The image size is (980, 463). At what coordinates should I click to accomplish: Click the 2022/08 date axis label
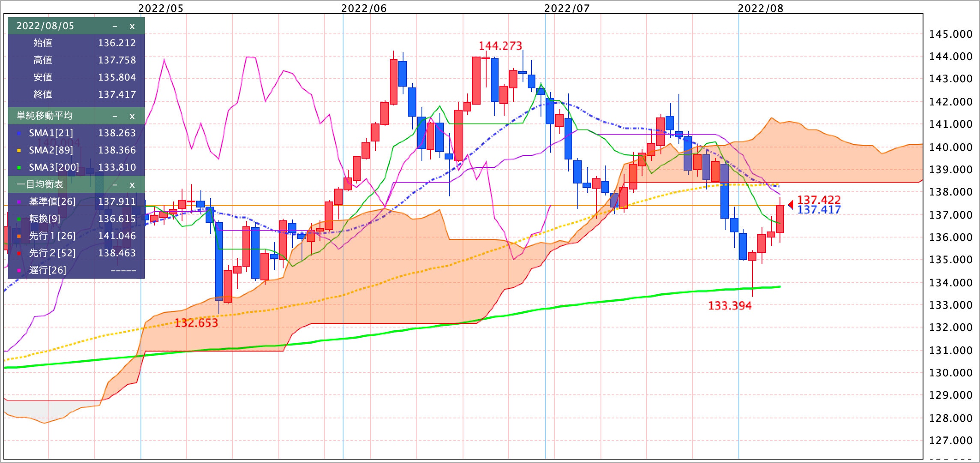click(760, 8)
